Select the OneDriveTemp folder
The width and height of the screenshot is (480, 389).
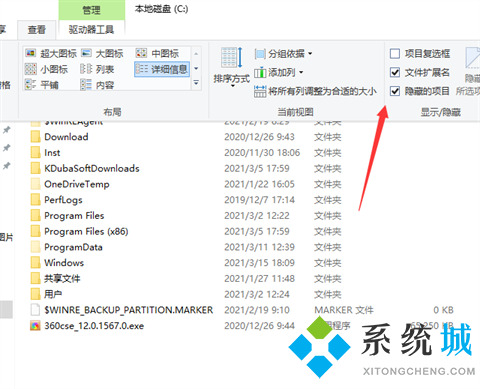pyautogui.click(x=77, y=184)
